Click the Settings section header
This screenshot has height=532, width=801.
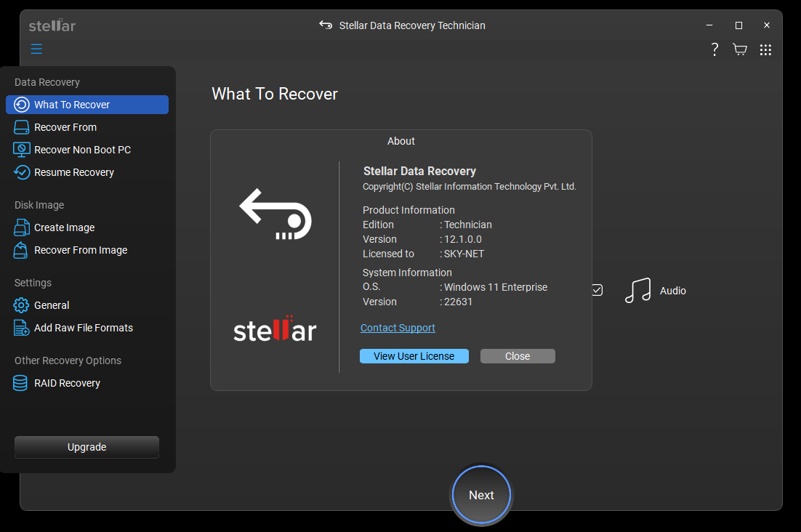click(x=33, y=282)
